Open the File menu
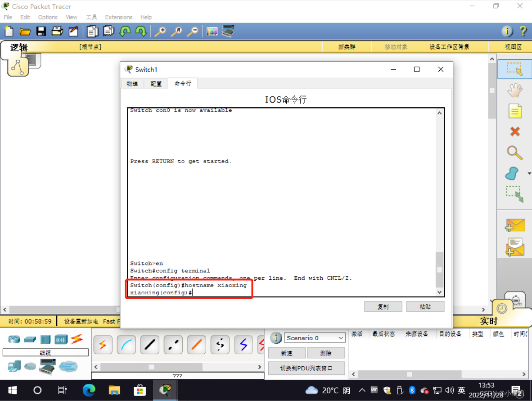The image size is (532, 401). point(8,17)
